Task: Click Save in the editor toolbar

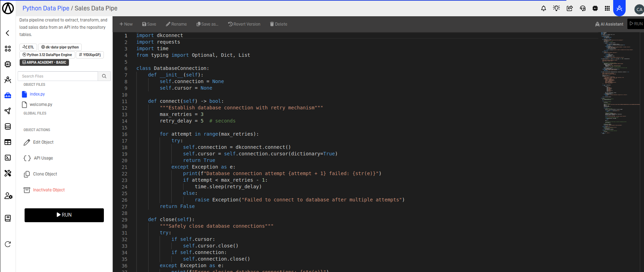Action: point(149,24)
